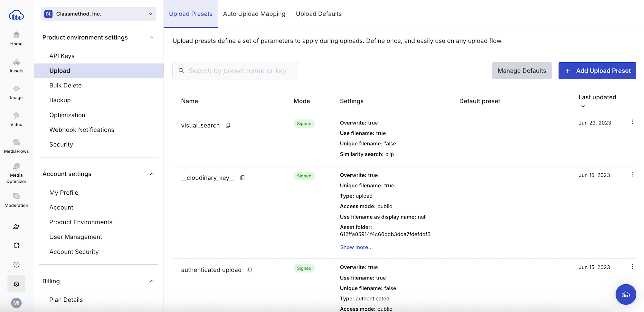Viewport: 644px width, 312px height.
Task: Open the Classmethod, Inc. environment dropdown
Action: 99,14
